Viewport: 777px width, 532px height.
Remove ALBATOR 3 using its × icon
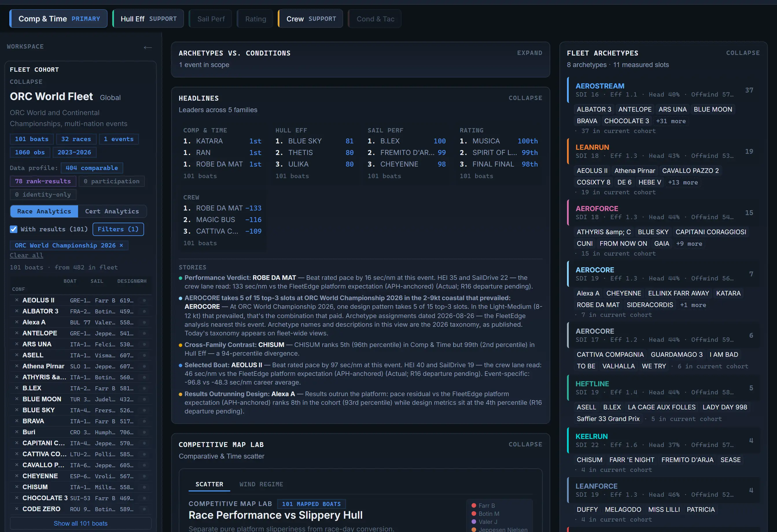click(17, 311)
